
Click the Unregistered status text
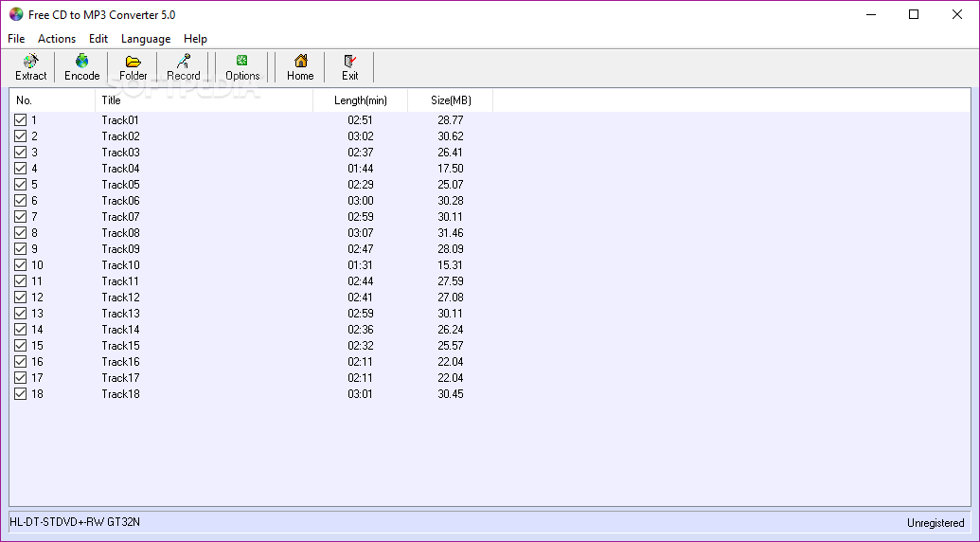[x=935, y=523]
